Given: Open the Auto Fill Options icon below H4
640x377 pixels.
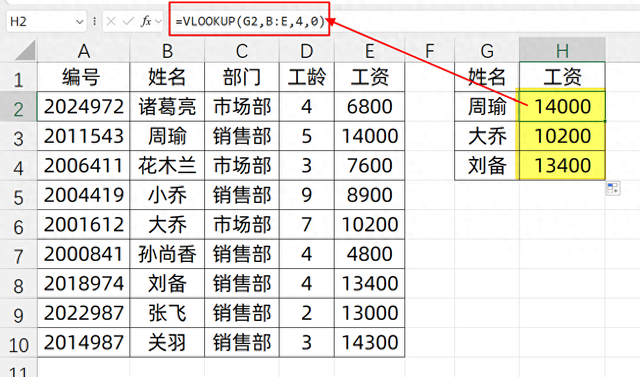Looking at the screenshot, I should tap(613, 188).
